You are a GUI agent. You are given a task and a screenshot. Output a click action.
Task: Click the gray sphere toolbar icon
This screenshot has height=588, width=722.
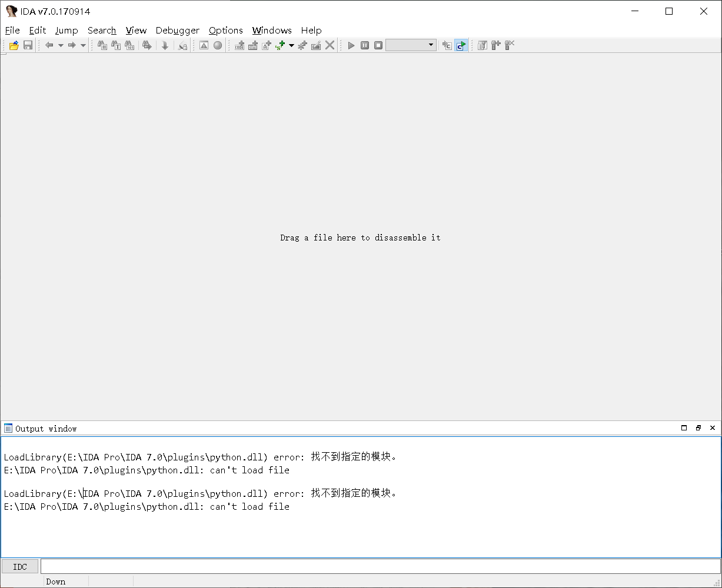(x=218, y=45)
